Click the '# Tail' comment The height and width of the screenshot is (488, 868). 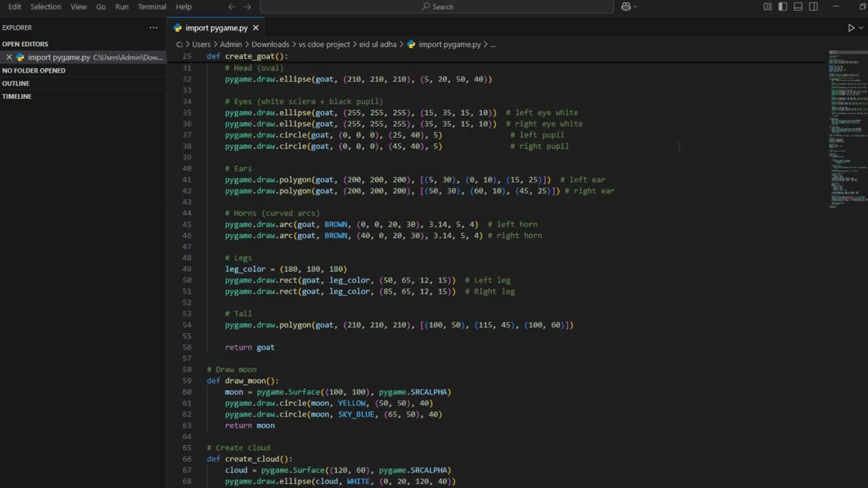(x=238, y=314)
